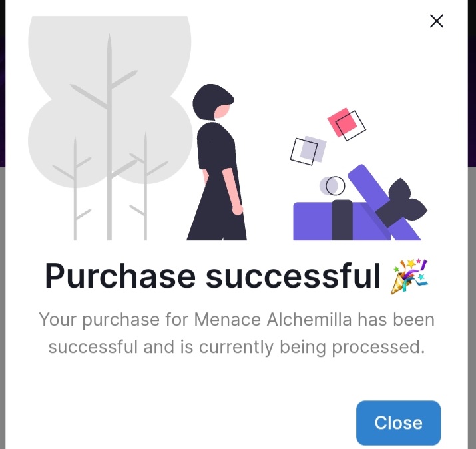Click the dark ribbon stripe on gift box
Image resolution: width=476 pixels, height=449 pixels.
click(342, 221)
